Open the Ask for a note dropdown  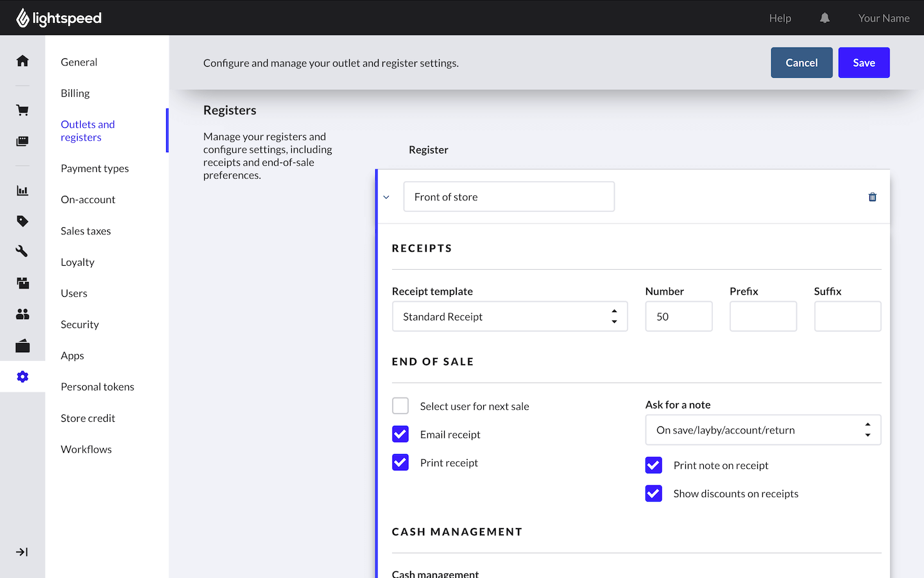[x=762, y=430]
